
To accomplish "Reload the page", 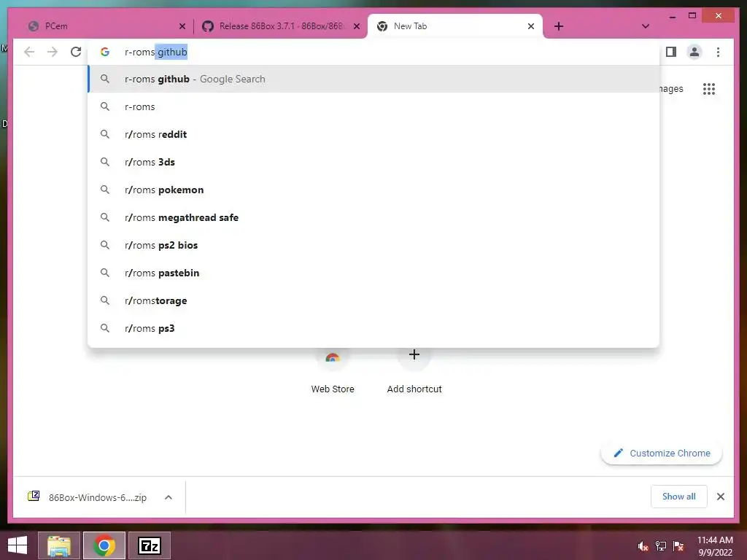I will [x=76, y=52].
